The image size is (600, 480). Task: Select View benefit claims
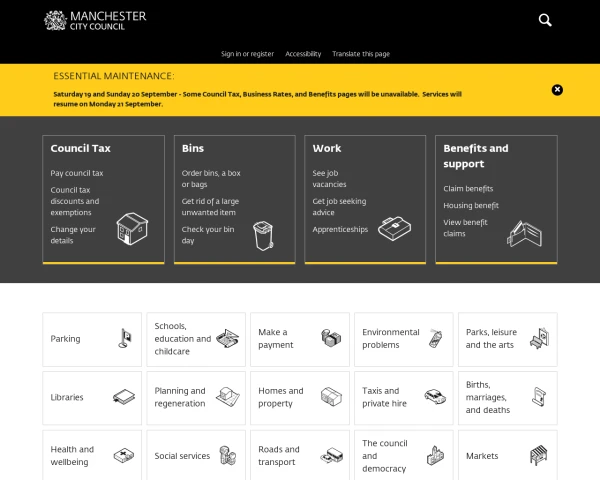pos(465,228)
